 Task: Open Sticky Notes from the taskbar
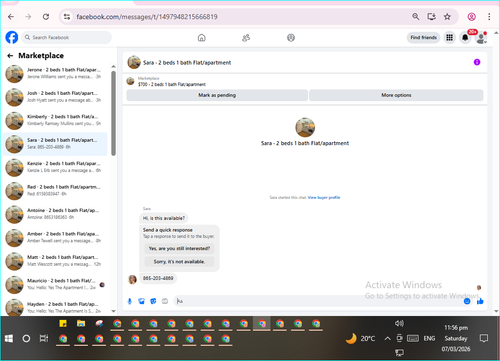tap(63, 323)
